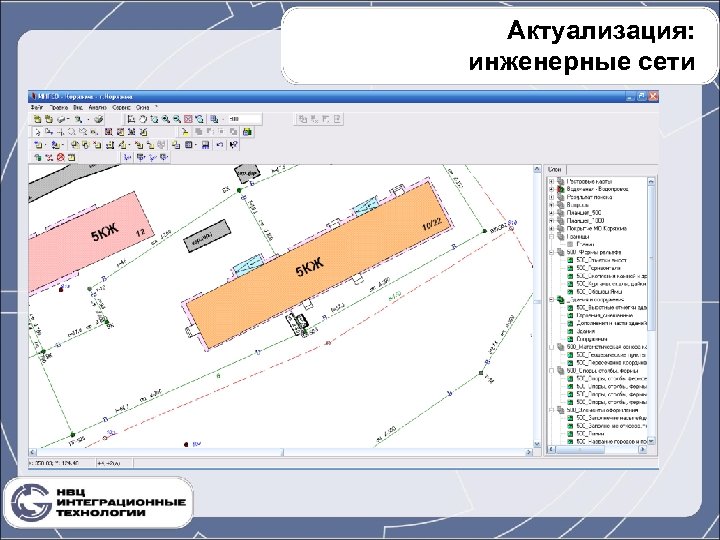The image size is (720, 540).
Task: Expand the Покрытие МО Коряжма group
Action: [551, 228]
